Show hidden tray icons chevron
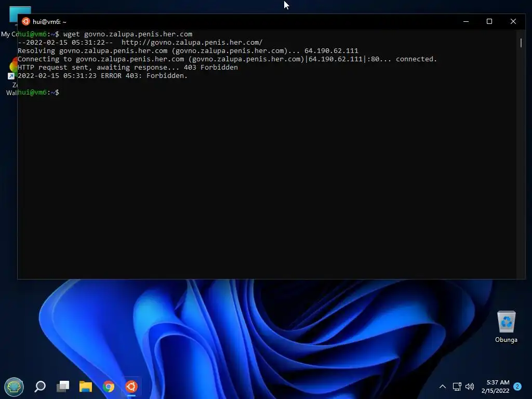 [x=443, y=387]
